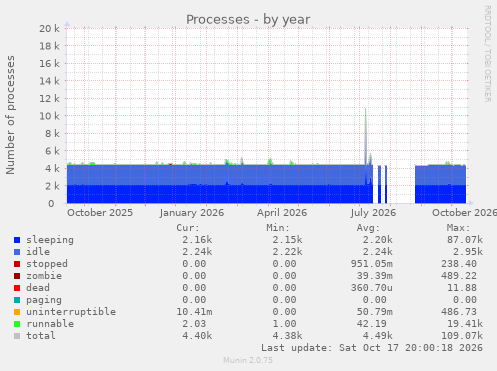
Task: Click idle current value 2.24k
Action: (x=197, y=252)
